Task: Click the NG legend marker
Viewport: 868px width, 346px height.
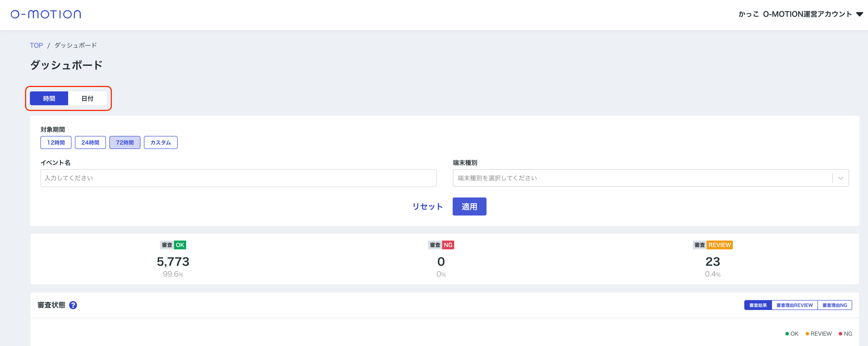Action: pos(840,334)
